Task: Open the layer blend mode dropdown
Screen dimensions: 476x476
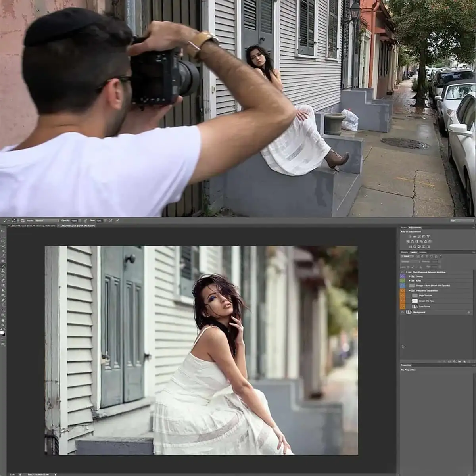Action: coord(410,261)
